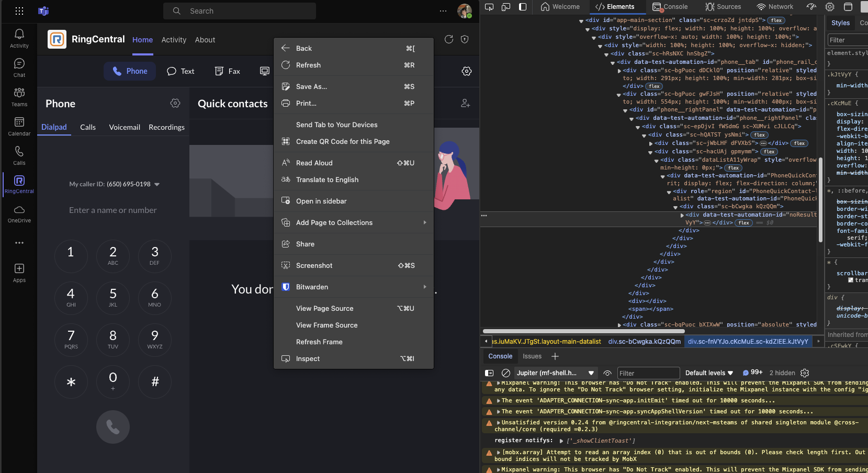Click the scrollbar-color swatch in Styles pane
This screenshot has height=473, width=868.
[851, 280]
